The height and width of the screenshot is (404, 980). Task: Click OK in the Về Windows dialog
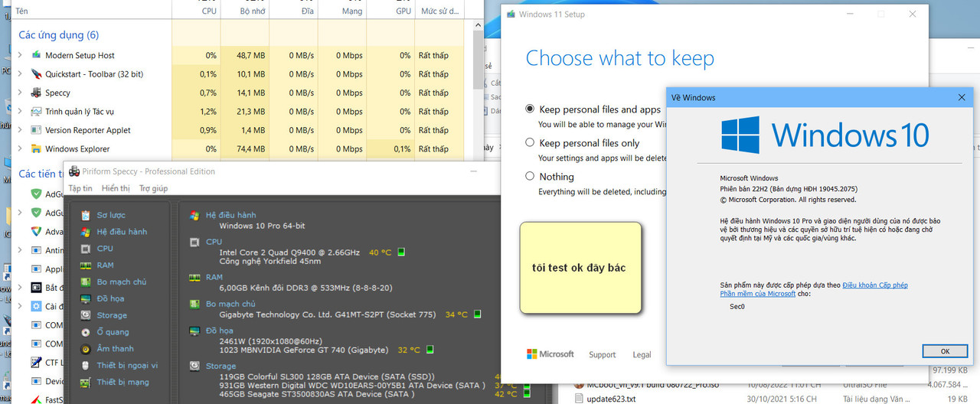tap(945, 351)
